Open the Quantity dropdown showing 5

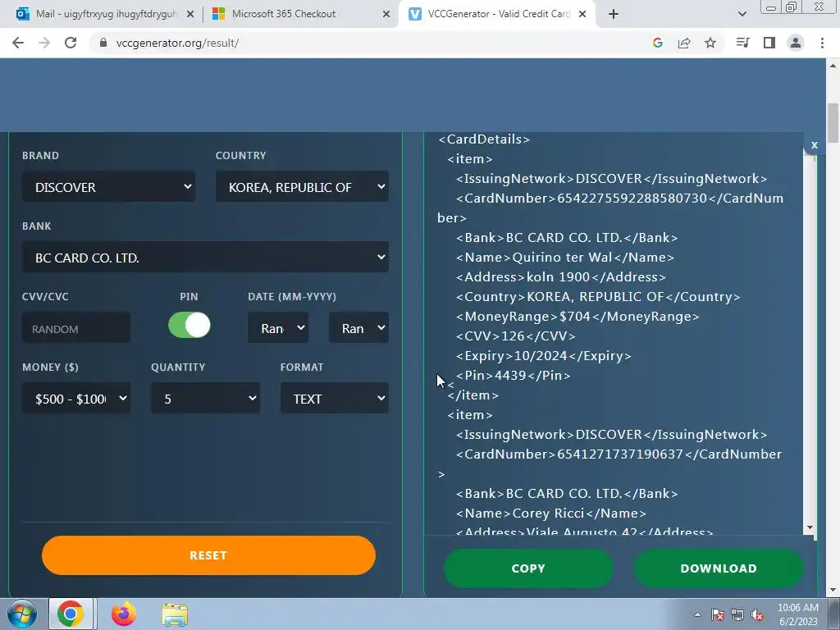[206, 398]
